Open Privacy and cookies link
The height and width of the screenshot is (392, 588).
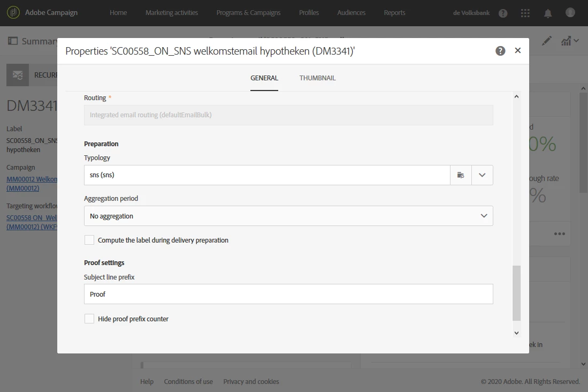coord(251,381)
